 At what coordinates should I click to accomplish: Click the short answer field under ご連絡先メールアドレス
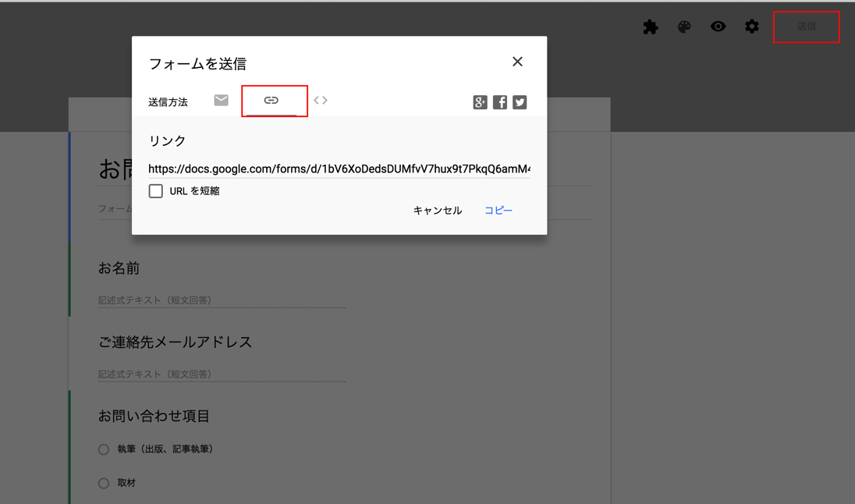pos(222,374)
